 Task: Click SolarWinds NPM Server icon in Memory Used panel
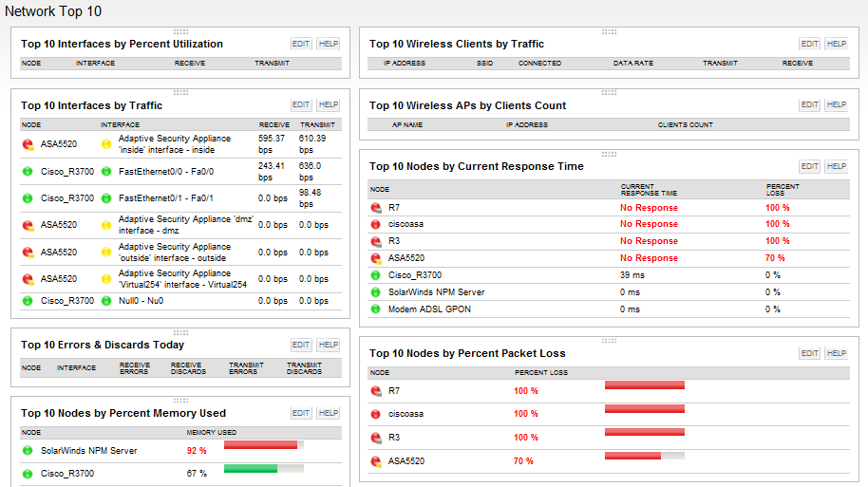[x=28, y=451]
